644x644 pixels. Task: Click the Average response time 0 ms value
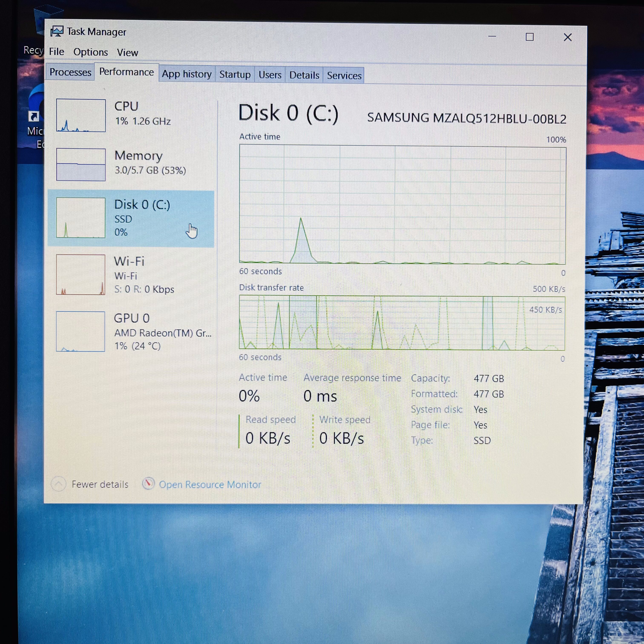click(320, 396)
